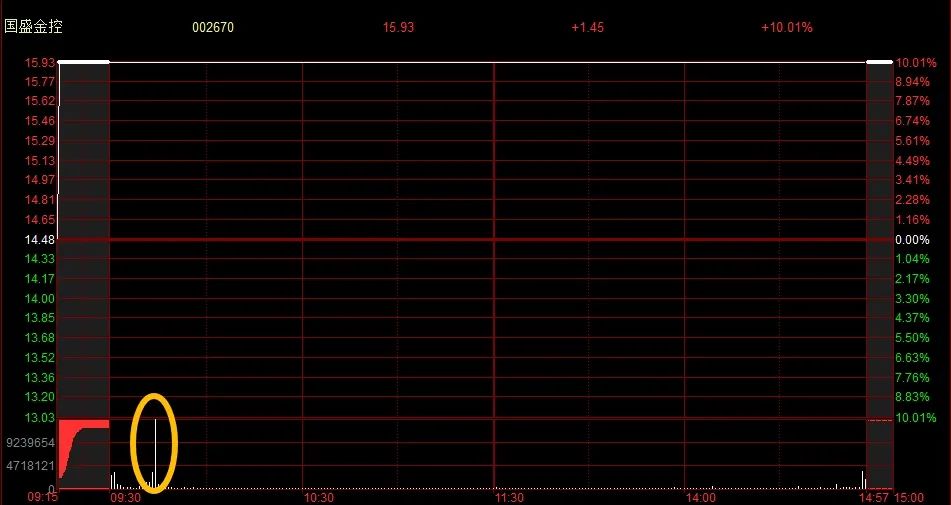This screenshot has width=951, height=505.
Task: Click the latest price 15.93 in header
Action: [x=398, y=28]
